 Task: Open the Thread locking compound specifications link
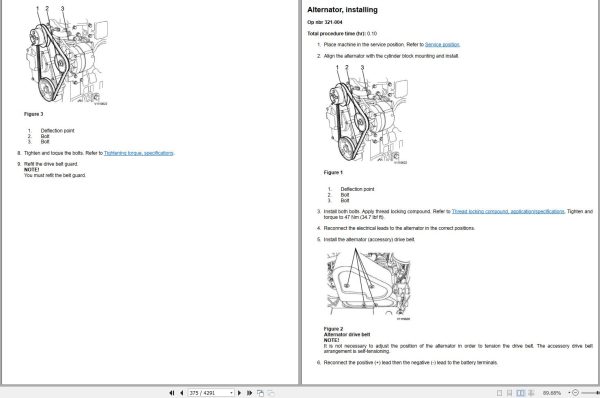tap(508, 211)
